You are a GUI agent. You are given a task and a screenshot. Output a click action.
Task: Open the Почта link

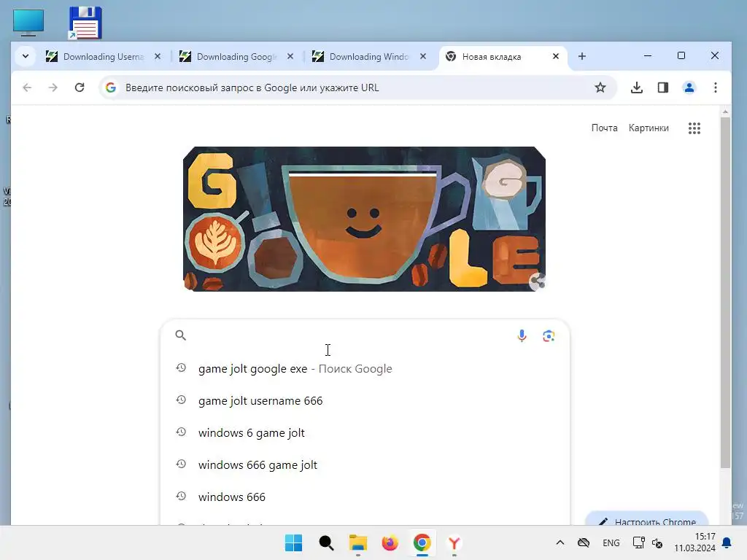(604, 128)
